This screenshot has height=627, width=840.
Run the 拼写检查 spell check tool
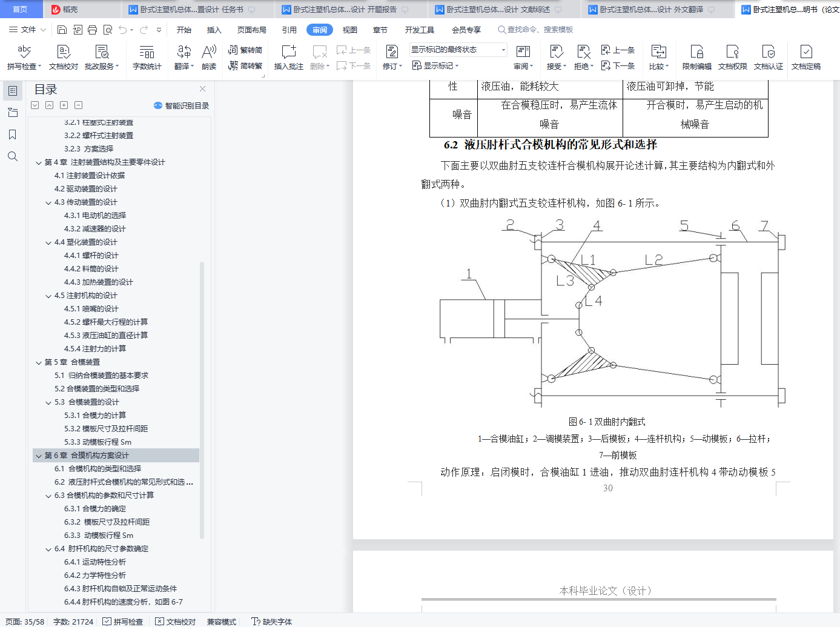[x=24, y=58]
